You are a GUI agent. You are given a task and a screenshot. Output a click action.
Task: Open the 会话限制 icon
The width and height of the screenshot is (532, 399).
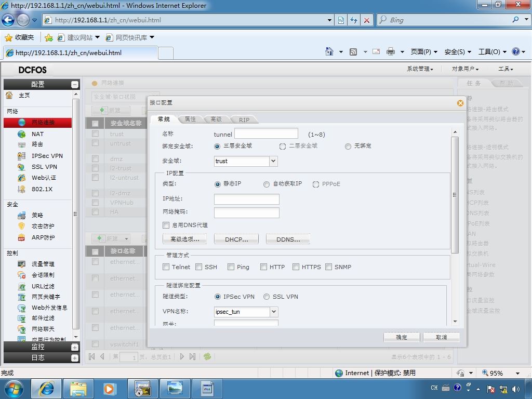[21, 275]
